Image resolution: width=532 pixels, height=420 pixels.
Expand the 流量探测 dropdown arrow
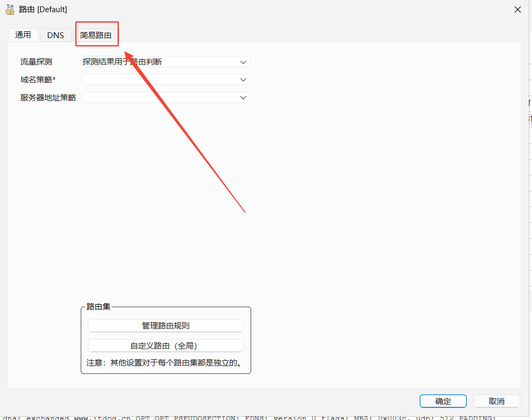(243, 62)
